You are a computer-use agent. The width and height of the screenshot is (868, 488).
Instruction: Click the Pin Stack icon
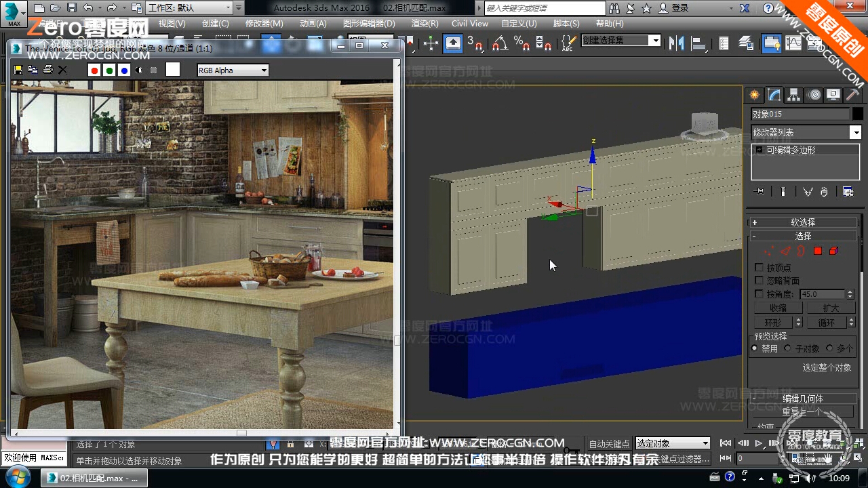coord(759,192)
